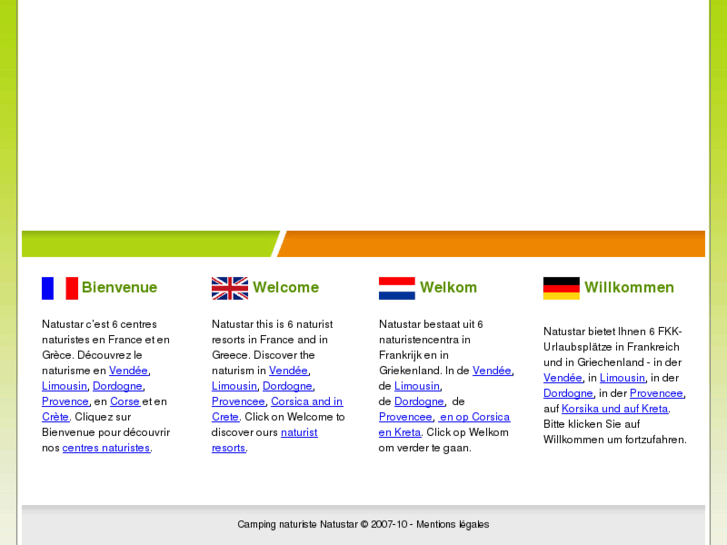The height and width of the screenshot is (545, 727).
Task: Click the British Union Jack flag icon
Action: coord(230,288)
